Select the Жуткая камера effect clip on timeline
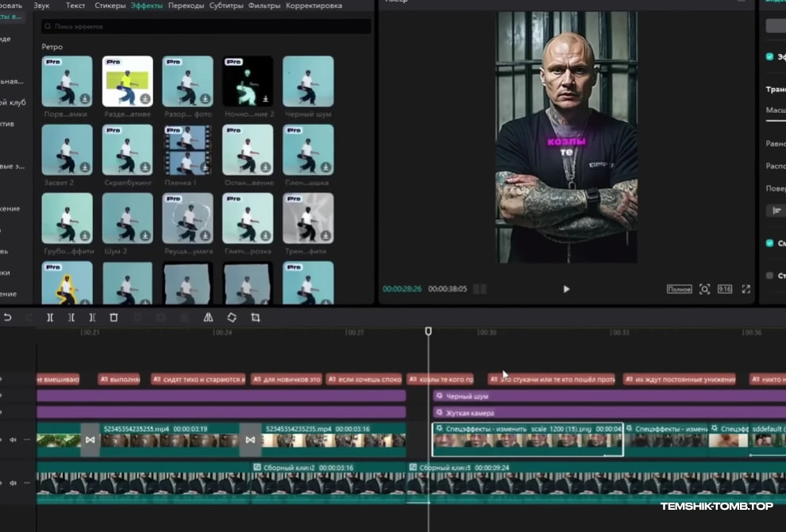Image resolution: width=786 pixels, height=532 pixels. tap(609, 413)
